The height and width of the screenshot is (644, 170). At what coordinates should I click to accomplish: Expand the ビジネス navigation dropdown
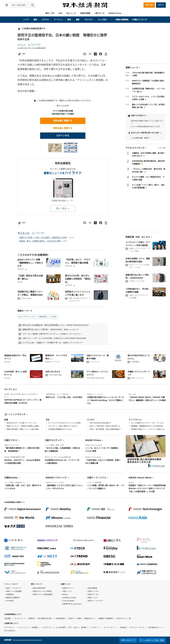coord(46,19)
